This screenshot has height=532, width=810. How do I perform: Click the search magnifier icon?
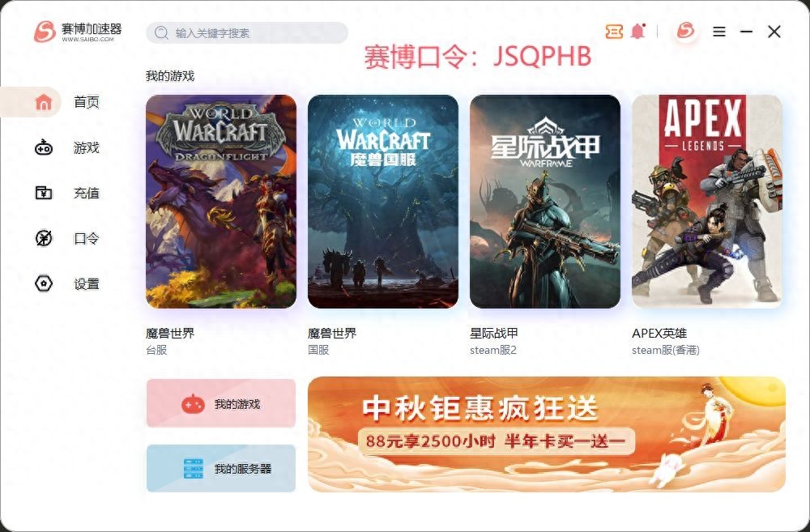click(161, 33)
